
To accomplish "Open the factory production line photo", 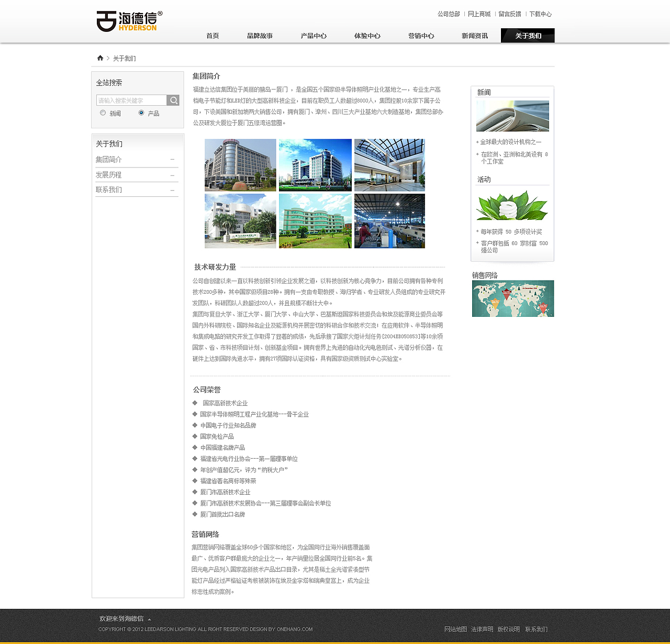I will pos(389,221).
